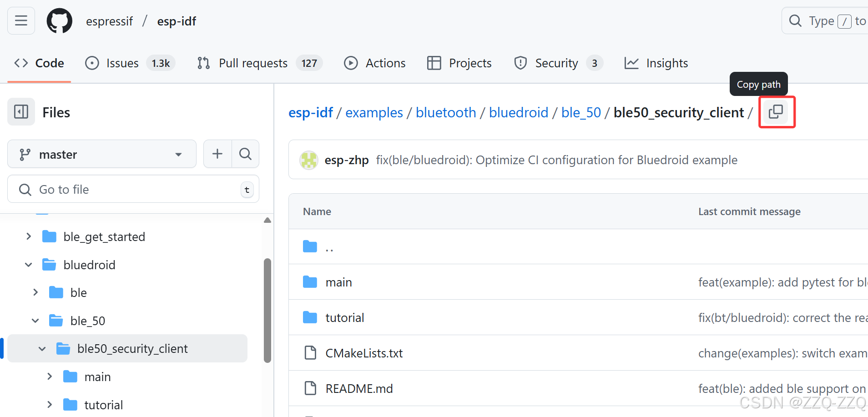The width and height of the screenshot is (868, 417).
Task: Open the master branch dropdown
Action: click(x=101, y=155)
